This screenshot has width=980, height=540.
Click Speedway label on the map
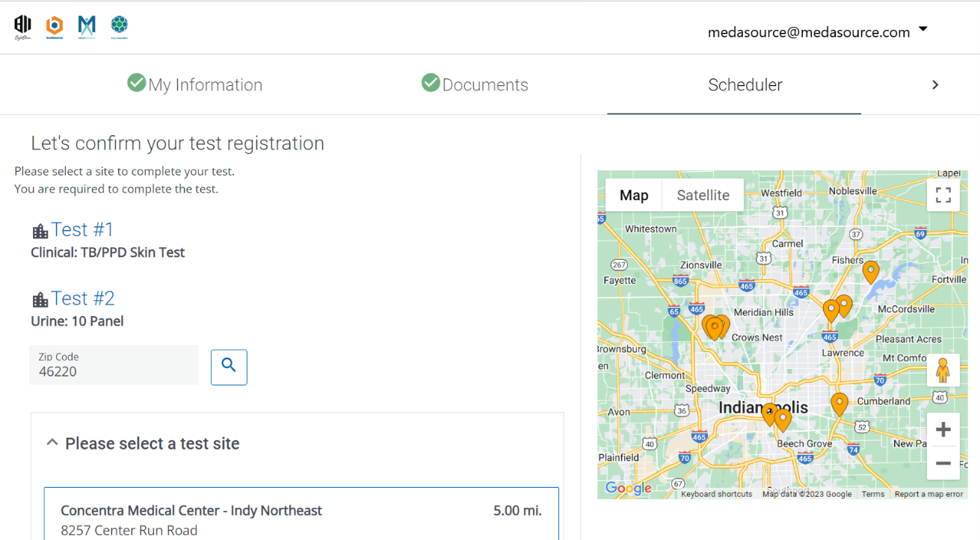[x=708, y=388]
